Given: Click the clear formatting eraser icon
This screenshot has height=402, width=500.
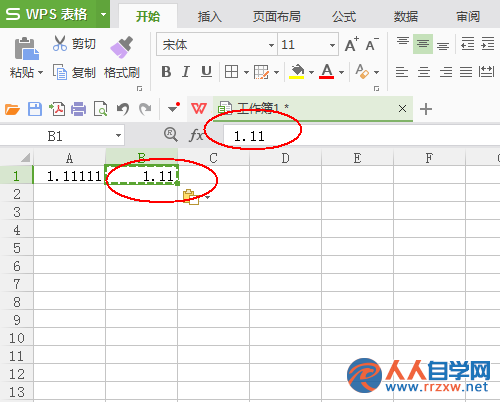Looking at the screenshot, I should tap(362, 71).
